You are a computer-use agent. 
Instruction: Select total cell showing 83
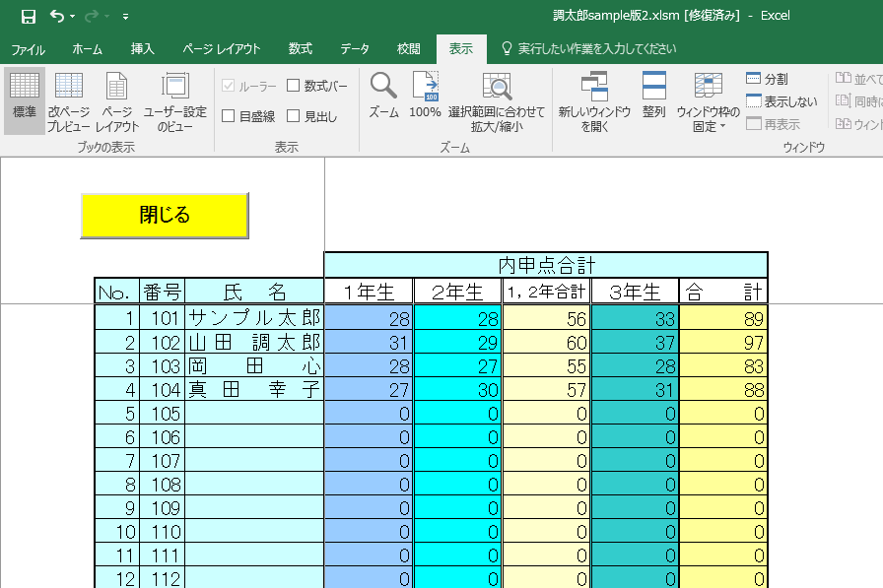[x=723, y=365]
